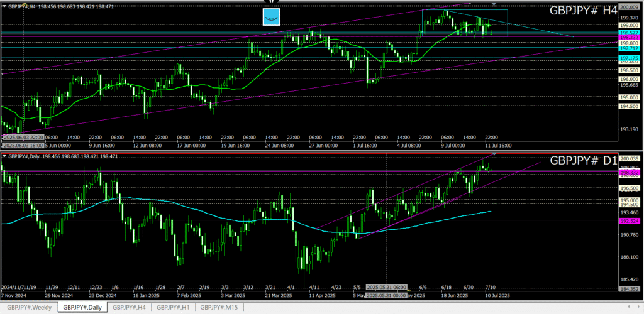
Task: Click the 200.009 price label on H4 axis
Action: (x=629, y=8)
